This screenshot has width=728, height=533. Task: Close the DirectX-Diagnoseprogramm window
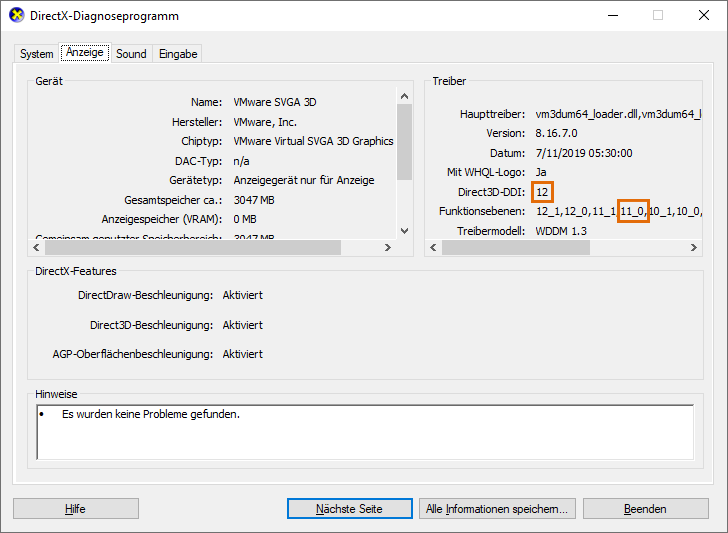pyautogui.click(x=704, y=15)
